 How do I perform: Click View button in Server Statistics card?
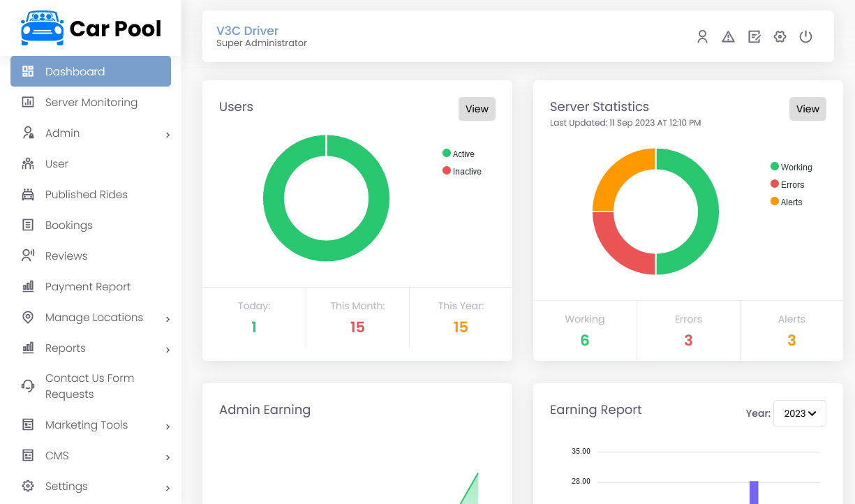pyautogui.click(x=808, y=109)
